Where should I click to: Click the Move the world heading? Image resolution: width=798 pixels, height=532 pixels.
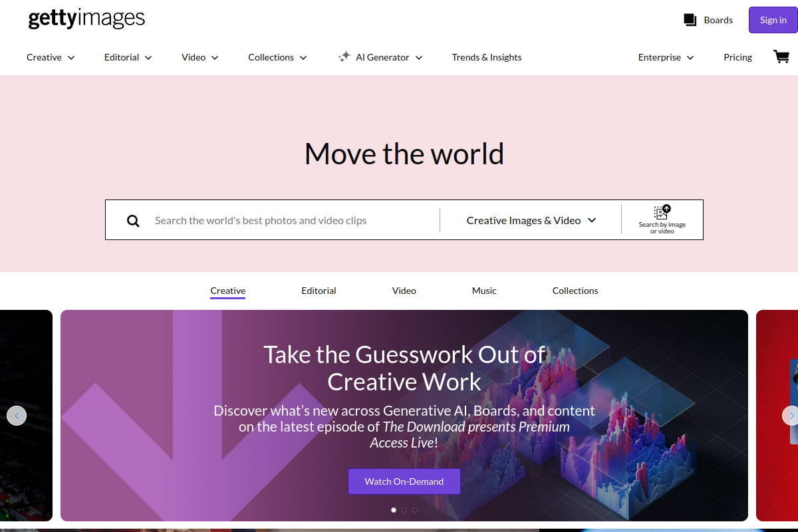[404, 154]
